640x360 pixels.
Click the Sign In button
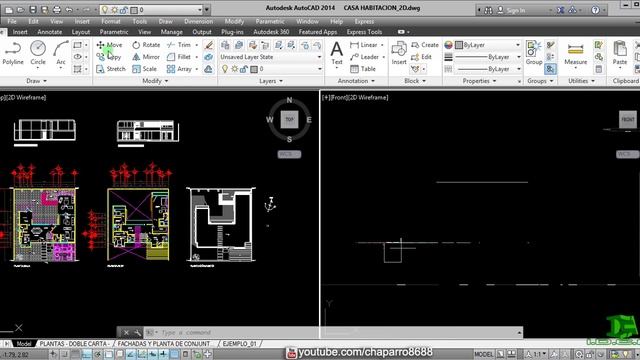[511, 10]
